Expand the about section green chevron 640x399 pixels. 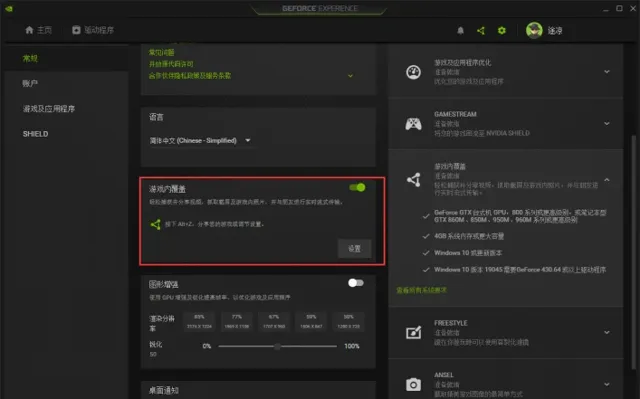click(x=350, y=76)
